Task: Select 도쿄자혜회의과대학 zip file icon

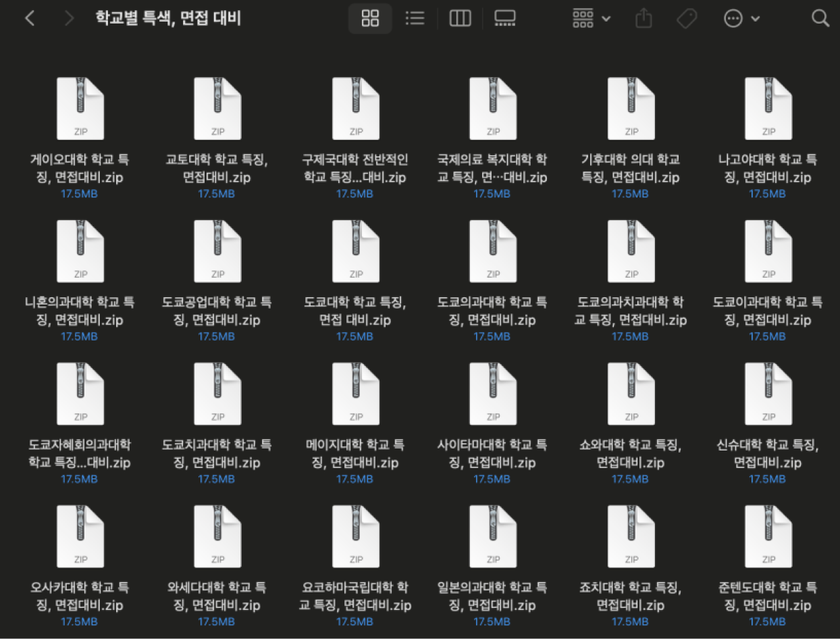Action: click(x=80, y=394)
